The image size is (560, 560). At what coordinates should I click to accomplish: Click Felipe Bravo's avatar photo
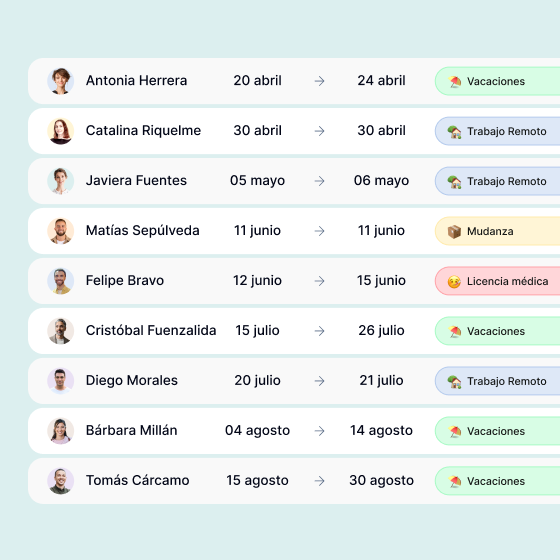(x=61, y=281)
